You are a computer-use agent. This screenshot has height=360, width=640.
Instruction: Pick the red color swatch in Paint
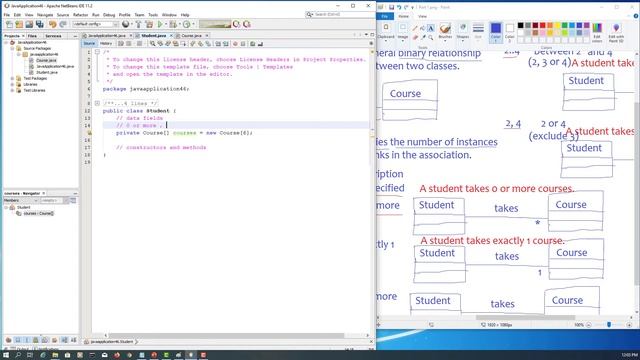coord(542,25)
